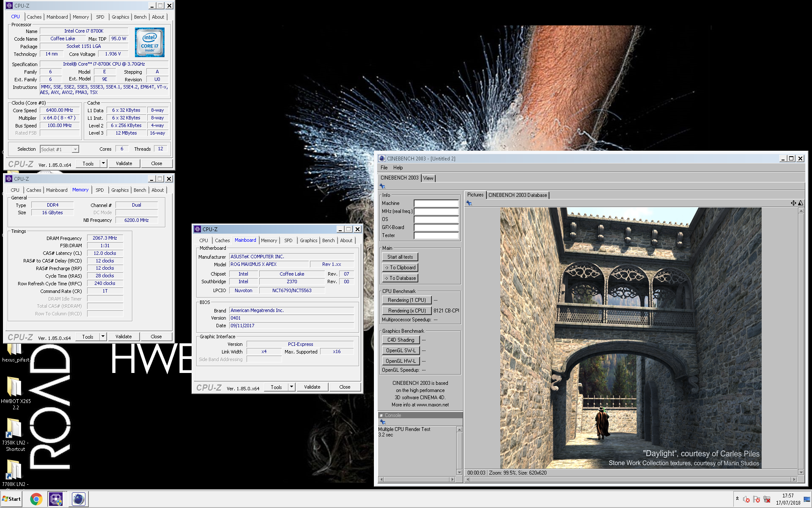This screenshot has height=508, width=812.
Task: Open the hexus_pifast folder on the desktop
Action: tap(15, 352)
